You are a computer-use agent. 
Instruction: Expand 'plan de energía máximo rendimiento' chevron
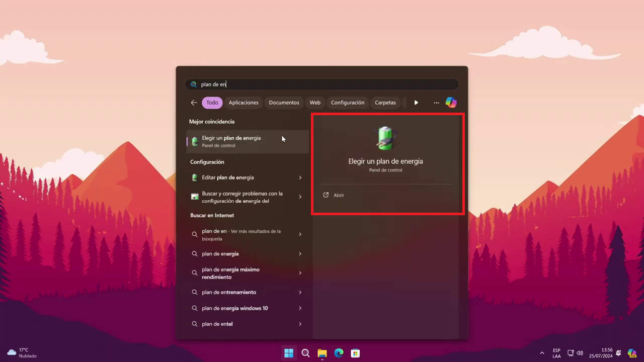[300, 273]
